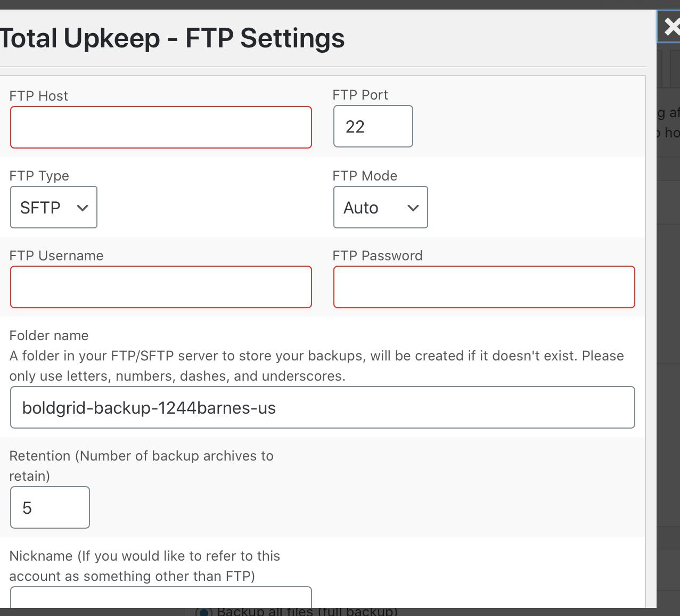Screen dimensions: 680x616
Task: Select the FTP Port field showing 22
Action: click(372, 126)
